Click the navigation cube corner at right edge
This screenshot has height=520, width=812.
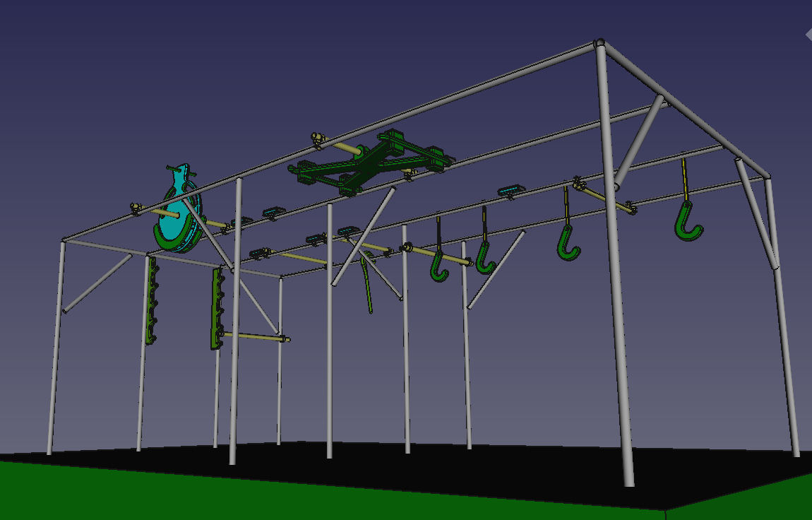click(x=808, y=34)
